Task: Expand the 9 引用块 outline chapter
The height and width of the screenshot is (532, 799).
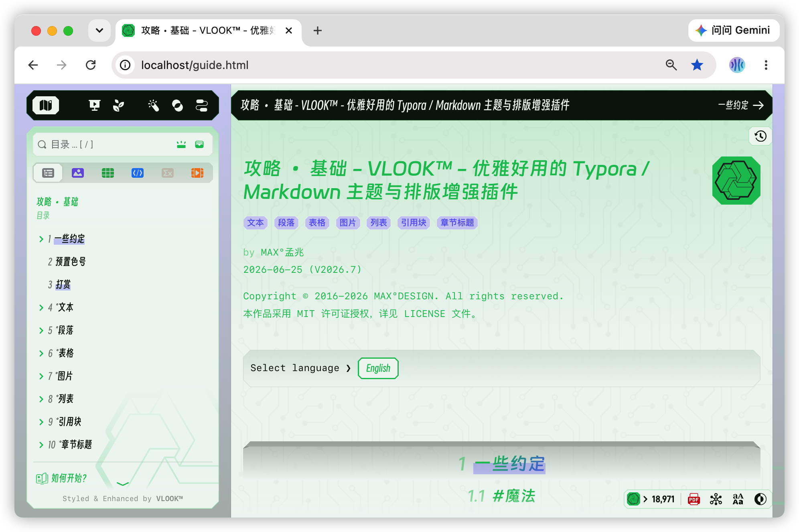Action: click(41, 422)
